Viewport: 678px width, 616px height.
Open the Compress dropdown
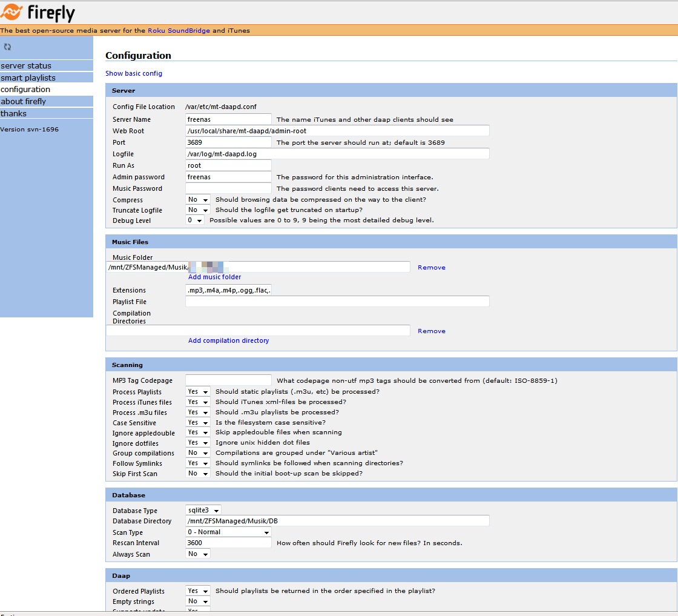click(x=198, y=199)
